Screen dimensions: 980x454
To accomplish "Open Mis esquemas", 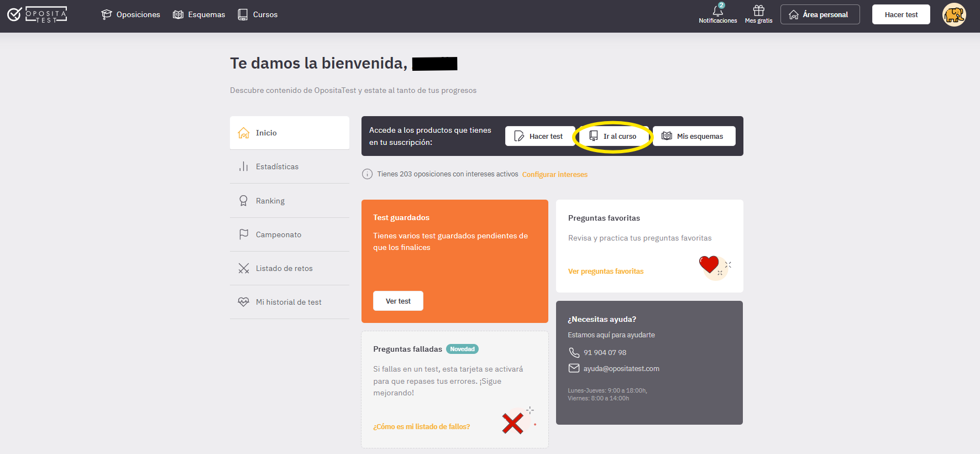I will click(694, 136).
